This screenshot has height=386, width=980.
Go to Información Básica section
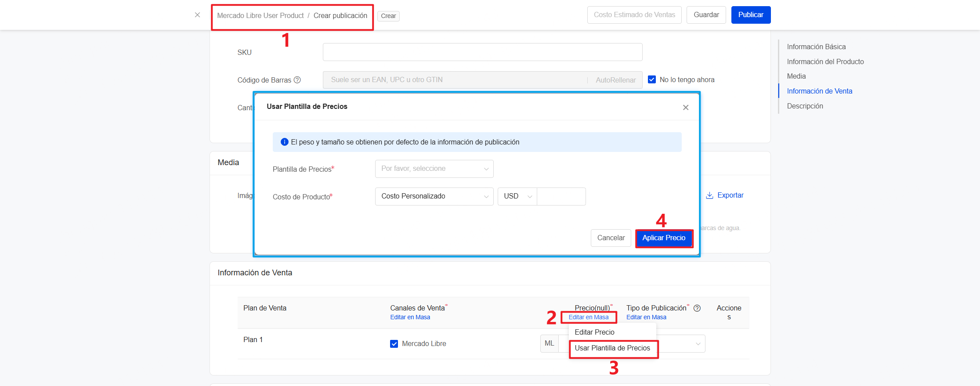point(816,47)
